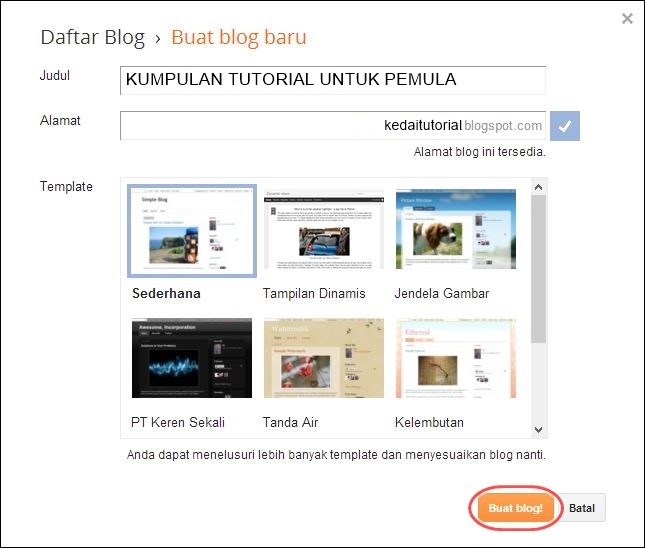Click the Kelembutan label text
Viewport: 645px width, 548px height.
[429, 422]
